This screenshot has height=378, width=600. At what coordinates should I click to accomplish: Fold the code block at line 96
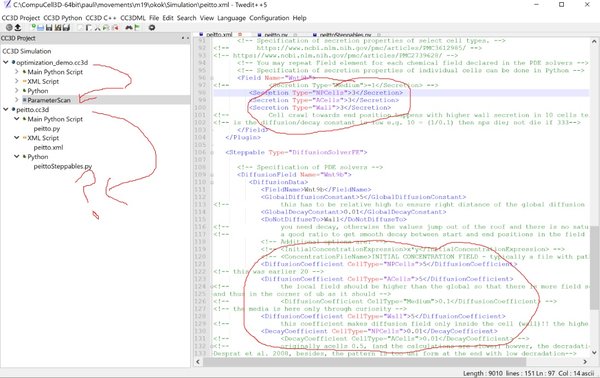pyautogui.click(x=212, y=78)
